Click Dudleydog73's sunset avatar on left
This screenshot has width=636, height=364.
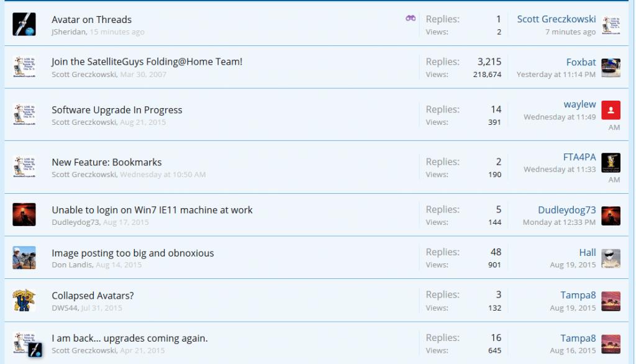pos(24,215)
